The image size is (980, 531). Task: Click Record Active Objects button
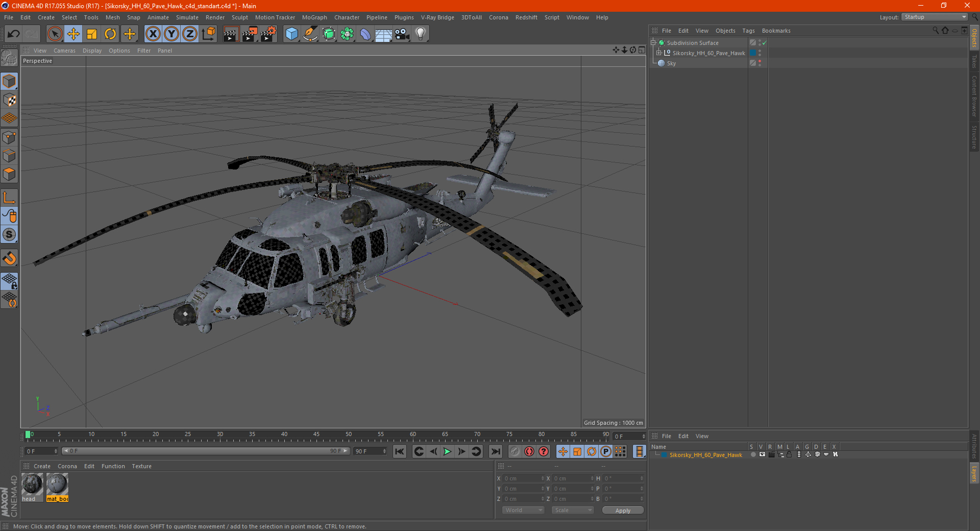pos(515,451)
